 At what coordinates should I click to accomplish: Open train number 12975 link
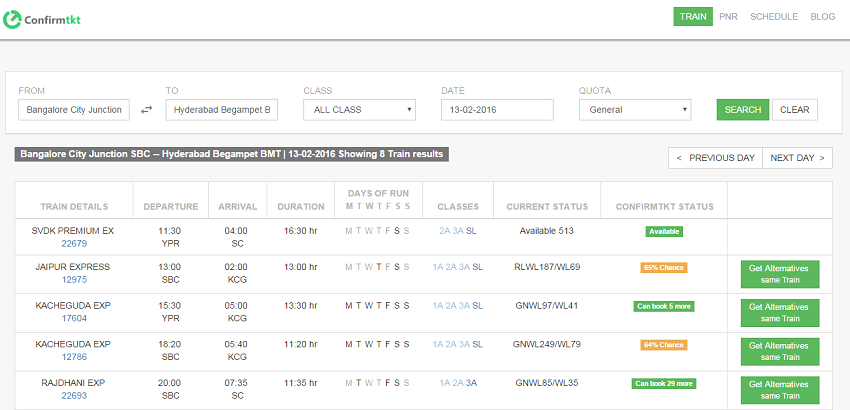click(74, 280)
